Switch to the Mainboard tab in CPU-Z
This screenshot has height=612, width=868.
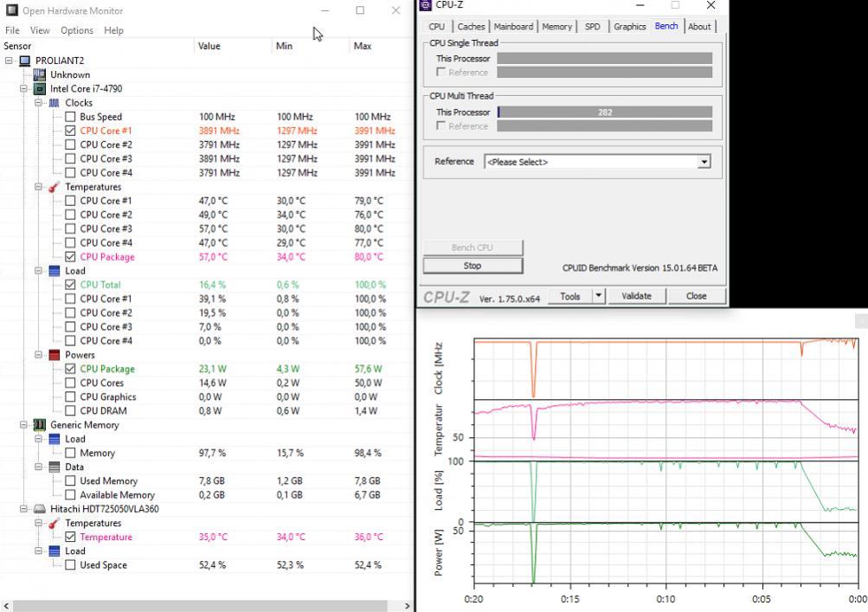514,27
